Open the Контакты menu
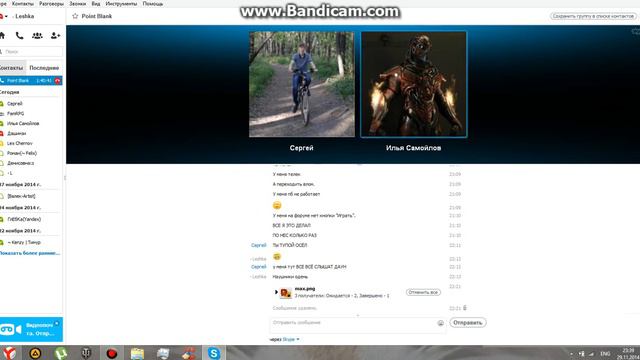The height and width of the screenshot is (360, 640). point(22,4)
